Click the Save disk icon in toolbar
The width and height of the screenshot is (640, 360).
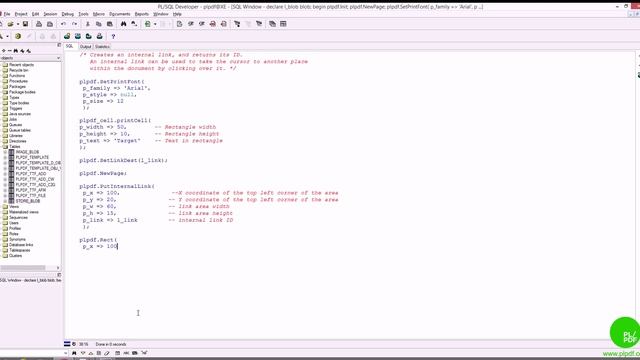click(x=25, y=24)
